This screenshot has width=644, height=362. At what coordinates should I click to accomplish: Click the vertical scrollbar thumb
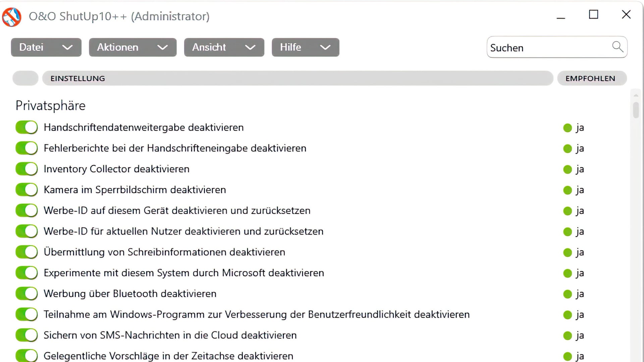coord(636,110)
